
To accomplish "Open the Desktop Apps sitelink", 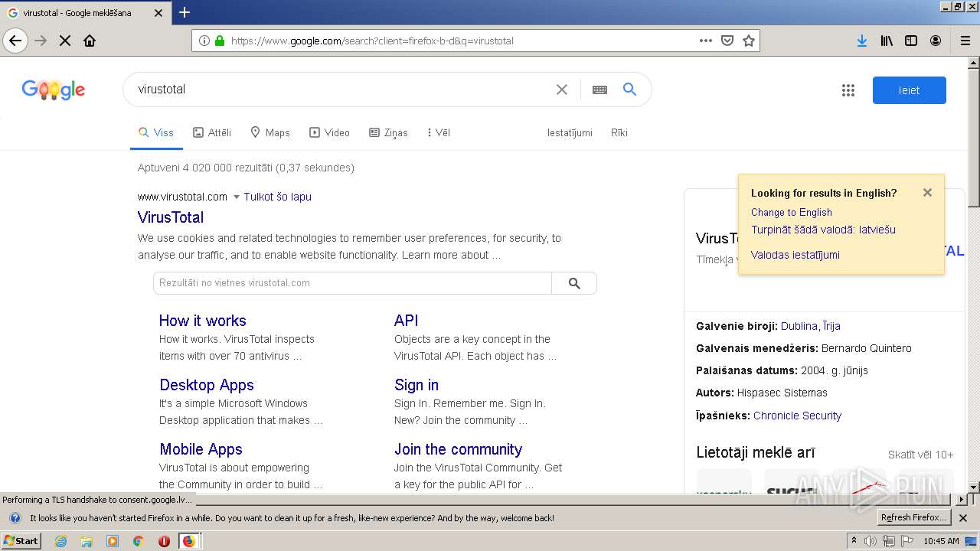I will coord(207,385).
